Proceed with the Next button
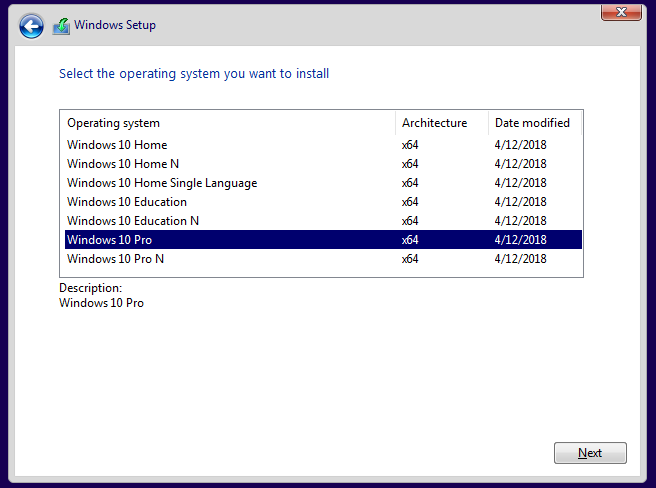 (x=590, y=453)
